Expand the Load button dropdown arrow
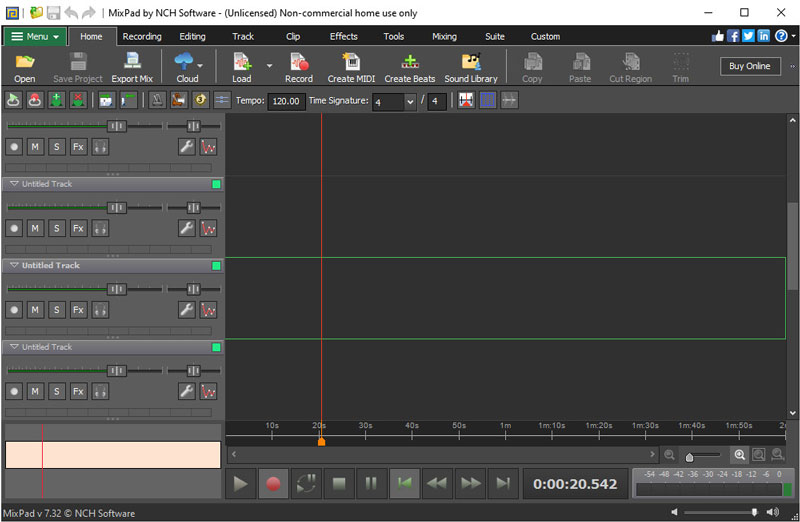Viewport: 800px width, 522px height. coord(269,66)
